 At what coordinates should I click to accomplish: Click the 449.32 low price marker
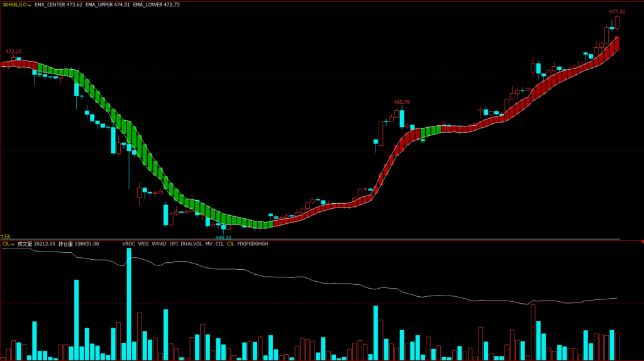click(223, 237)
